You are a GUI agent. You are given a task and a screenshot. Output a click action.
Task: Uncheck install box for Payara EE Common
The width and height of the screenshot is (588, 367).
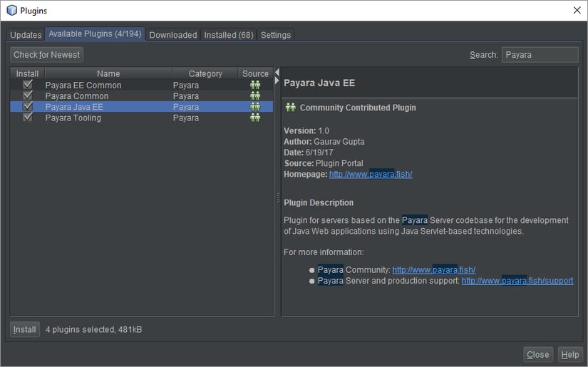pos(27,84)
